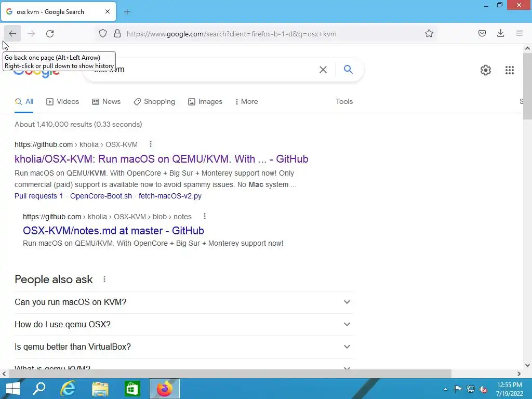The height and width of the screenshot is (399, 532).
Task: Open OSX-KVM/notes.md at master link
Action: (113, 231)
